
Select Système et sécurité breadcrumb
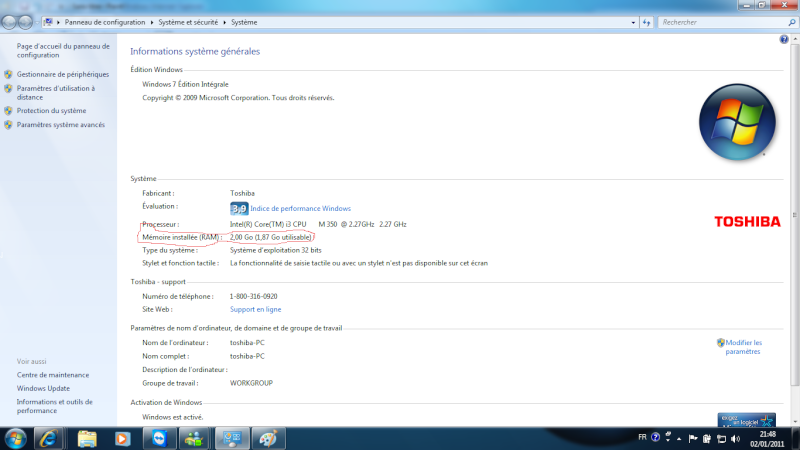(188, 22)
